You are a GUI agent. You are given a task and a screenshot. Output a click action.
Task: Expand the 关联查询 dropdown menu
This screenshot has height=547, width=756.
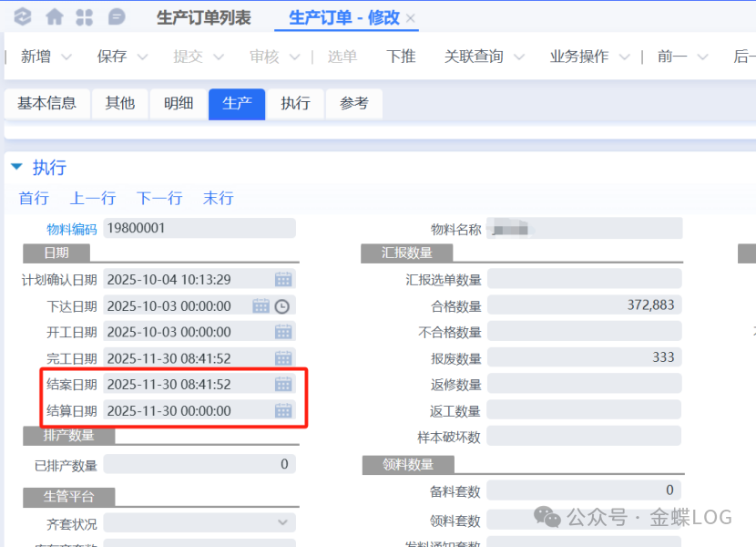(x=519, y=57)
